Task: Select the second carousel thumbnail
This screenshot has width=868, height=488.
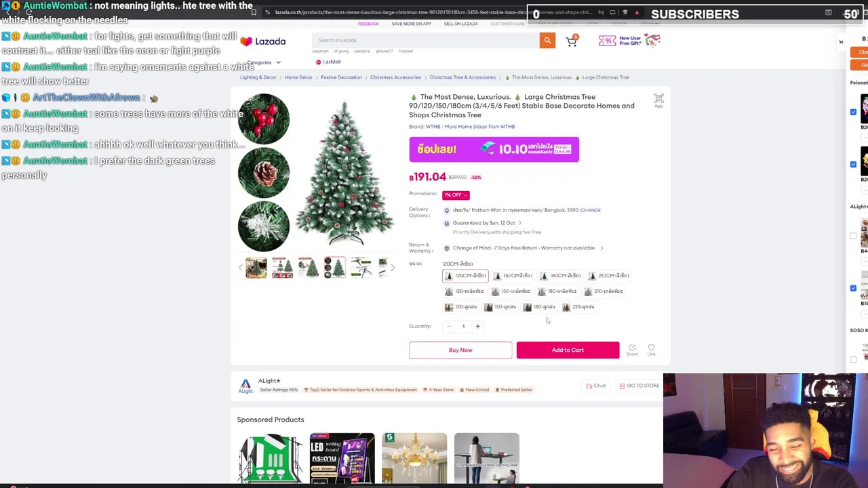Action: (x=282, y=268)
